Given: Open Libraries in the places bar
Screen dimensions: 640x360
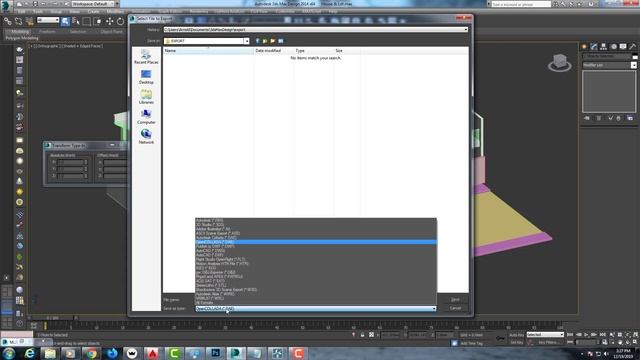Looking at the screenshot, I should point(146,97).
